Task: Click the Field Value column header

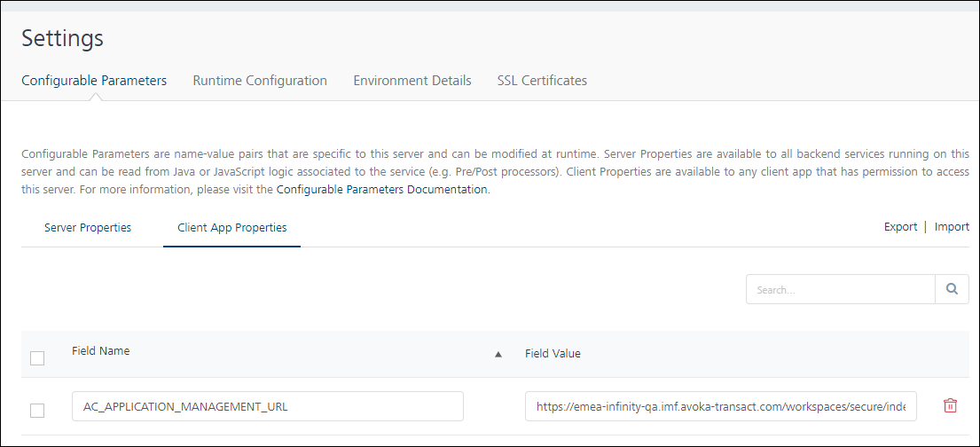Action: [x=553, y=354]
